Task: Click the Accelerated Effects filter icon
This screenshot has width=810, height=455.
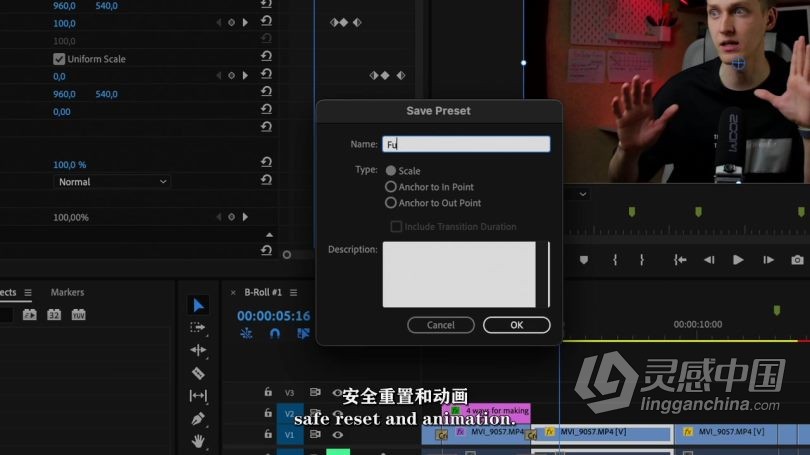Action: (x=29, y=315)
